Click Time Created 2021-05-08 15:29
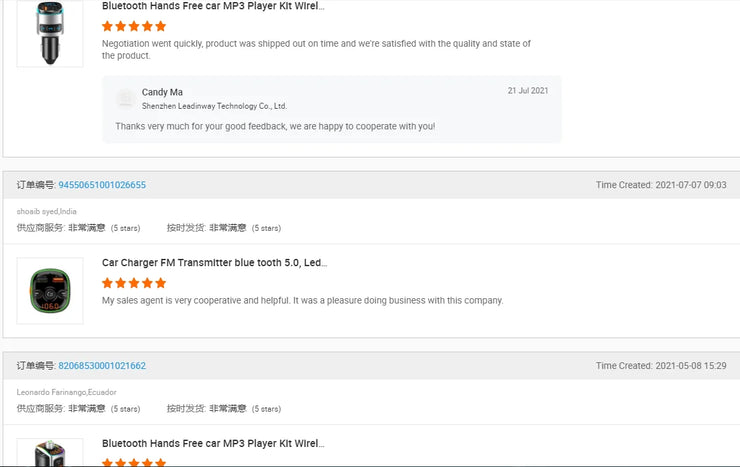This screenshot has width=740, height=467. click(661, 366)
